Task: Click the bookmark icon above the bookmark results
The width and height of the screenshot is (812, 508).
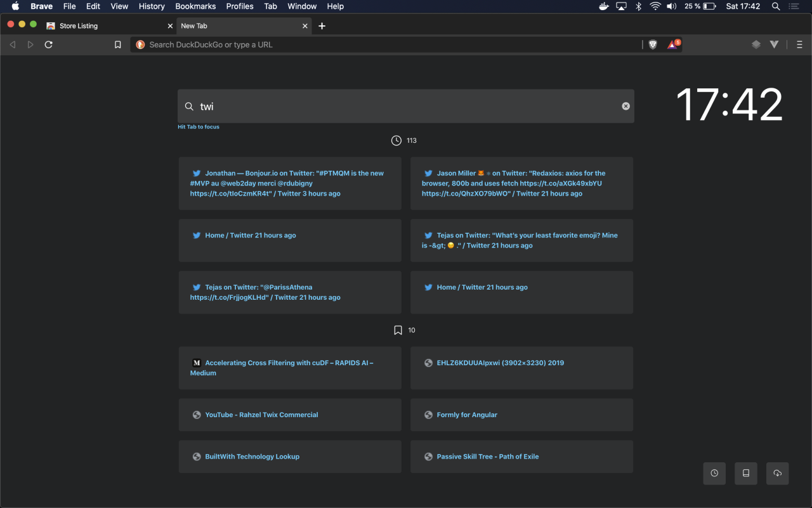Action: click(398, 330)
